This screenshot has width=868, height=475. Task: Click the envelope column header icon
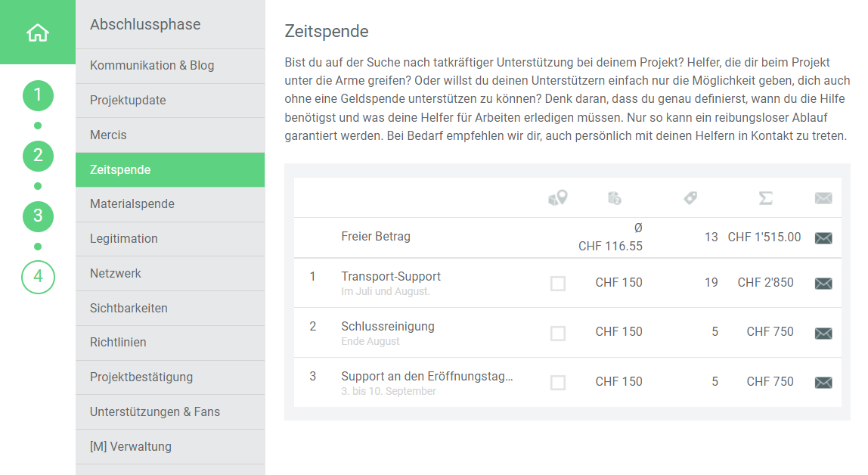[823, 198]
